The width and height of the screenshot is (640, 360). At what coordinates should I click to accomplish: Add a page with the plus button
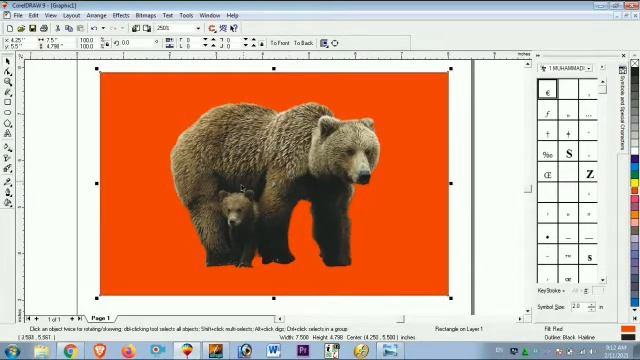(x=36, y=319)
